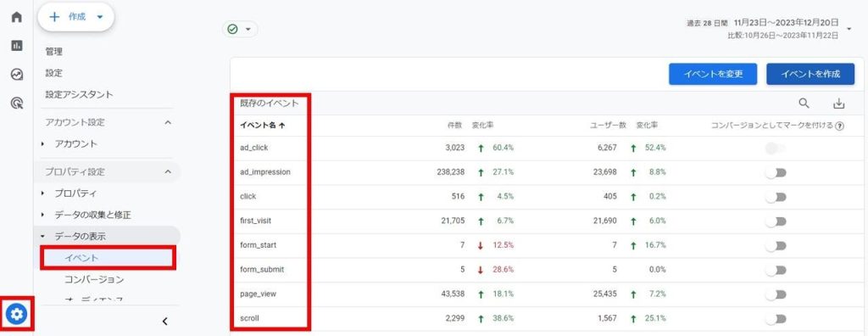The image size is (868, 336).
Task: Open the Explore icon in left rail
Action: pyautogui.click(x=17, y=75)
